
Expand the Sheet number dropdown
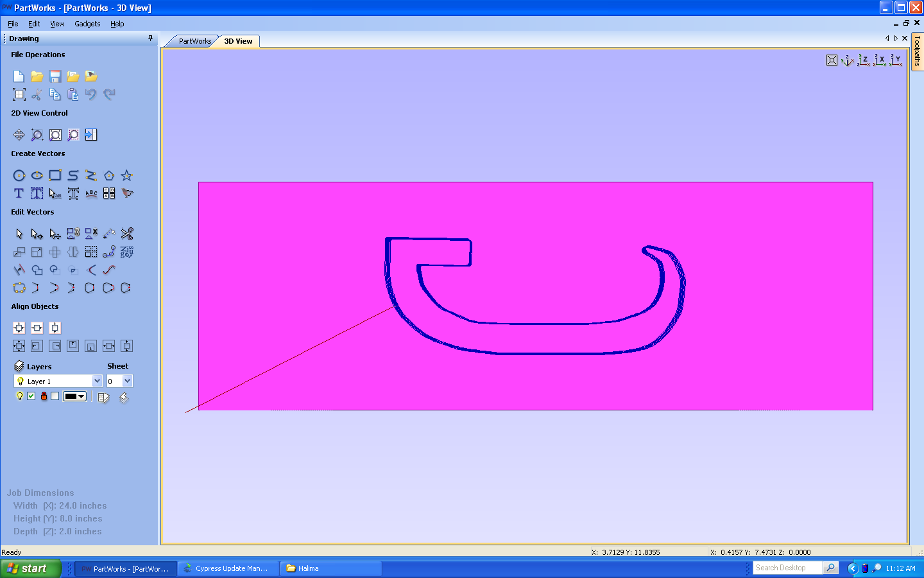pyautogui.click(x=127, y=381)
